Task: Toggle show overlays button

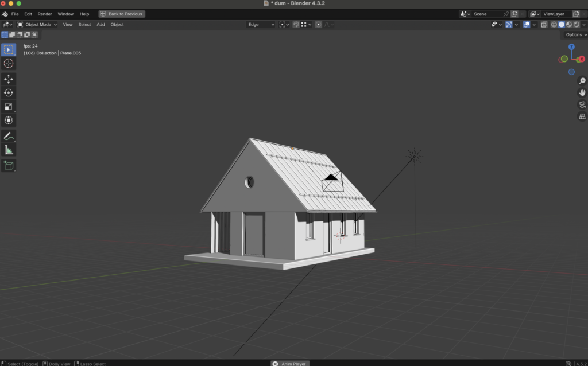Action: coord(527,24)
